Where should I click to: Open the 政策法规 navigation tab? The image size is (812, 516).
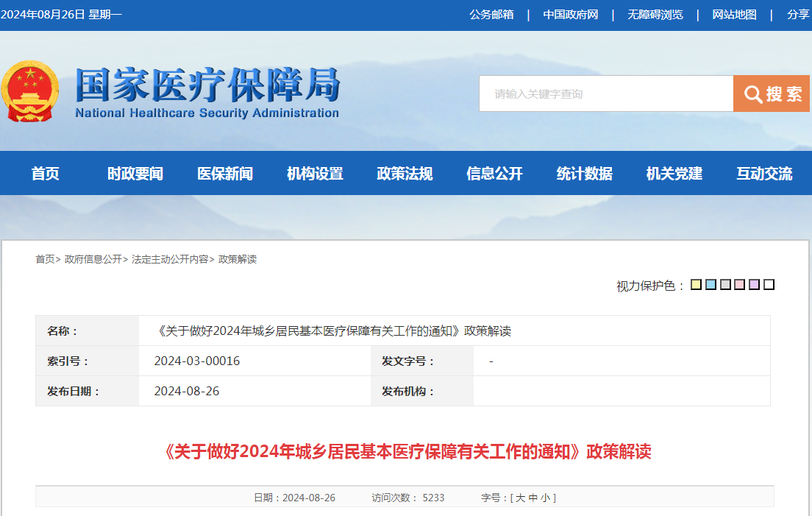click(405, 174)
